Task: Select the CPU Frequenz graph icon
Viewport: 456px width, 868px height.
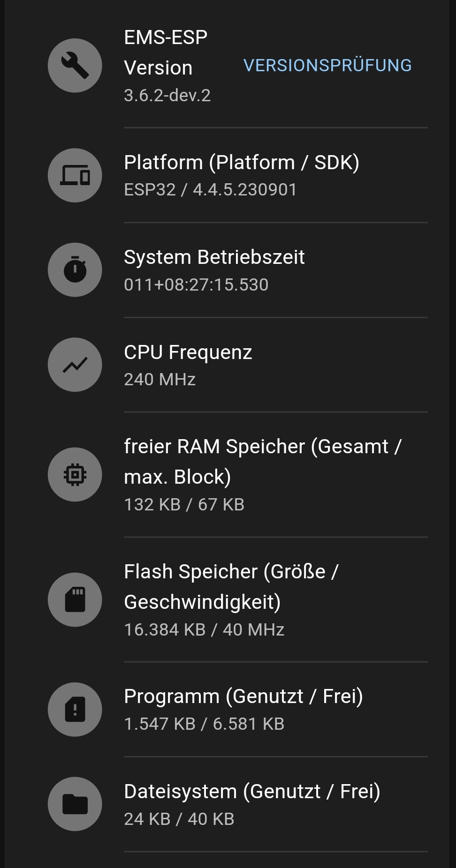Action: (x=75, y=365)
